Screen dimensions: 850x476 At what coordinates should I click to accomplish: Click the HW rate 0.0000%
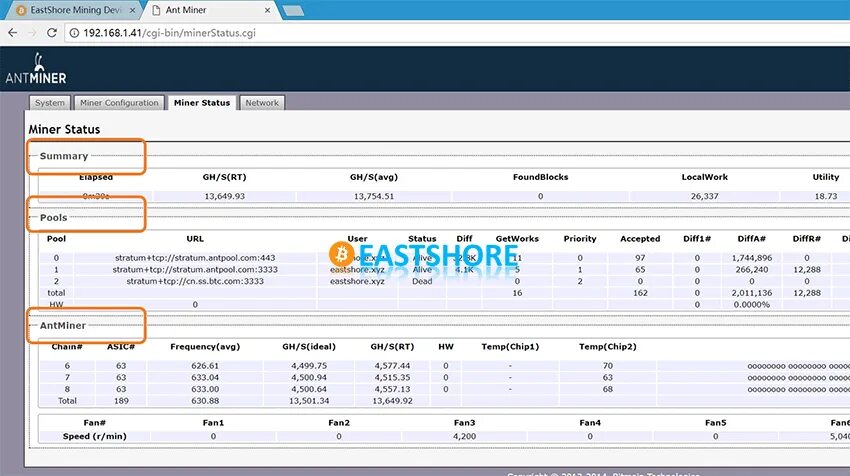coord(751,305)
